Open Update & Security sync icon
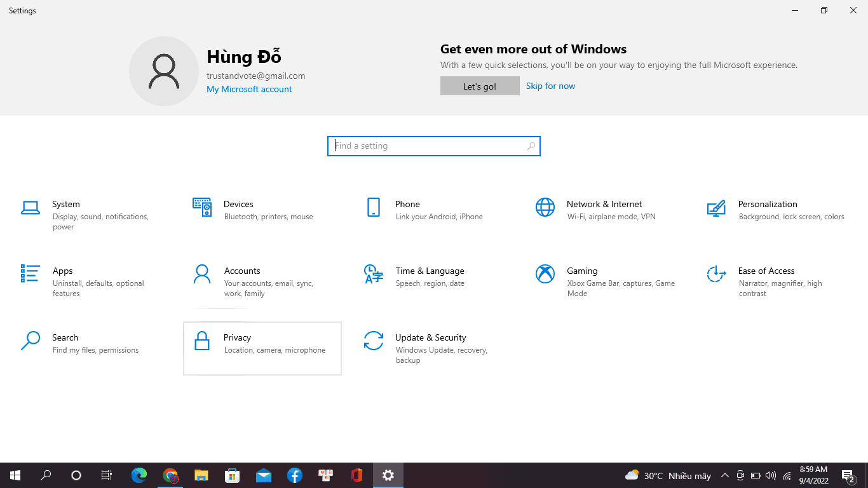Screen dimensions: 868x488 (374, 341)
